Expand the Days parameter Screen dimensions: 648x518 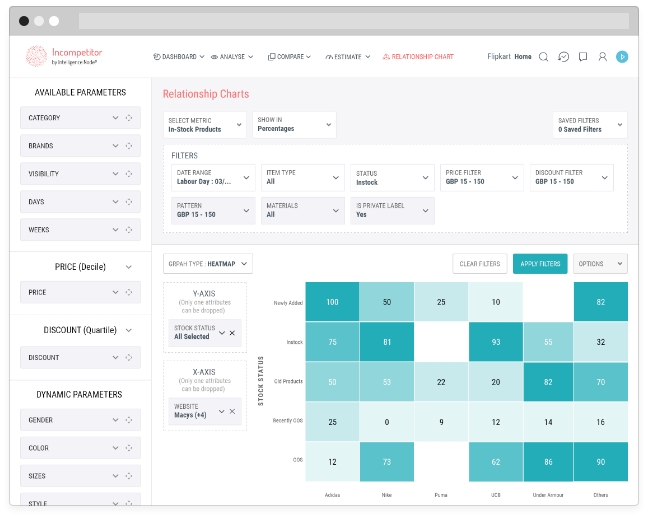(115, 202)
